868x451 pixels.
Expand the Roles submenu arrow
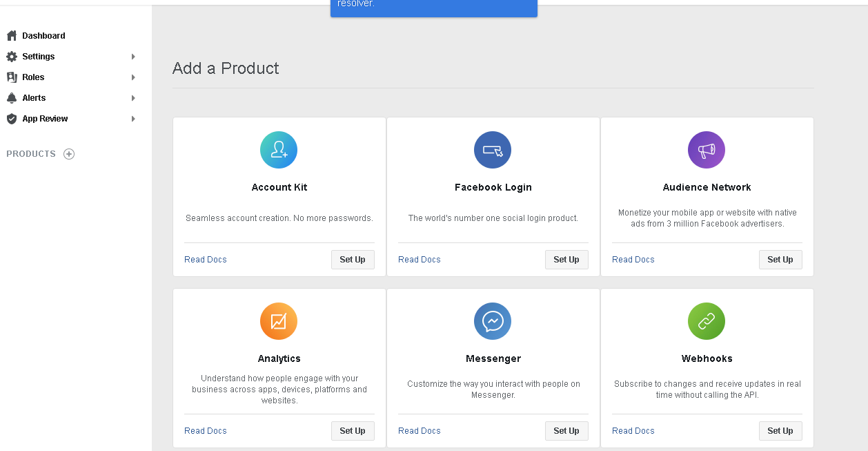(133, 77)
